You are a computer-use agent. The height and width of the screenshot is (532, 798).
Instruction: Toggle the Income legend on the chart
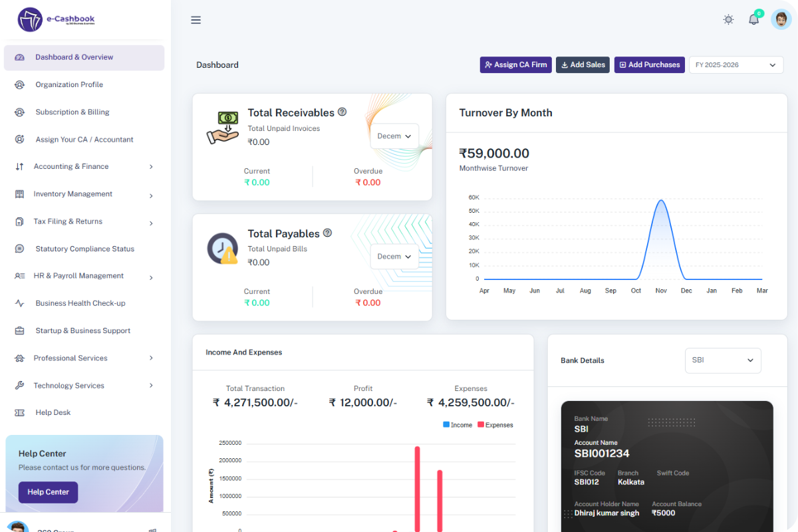[457, 424]
